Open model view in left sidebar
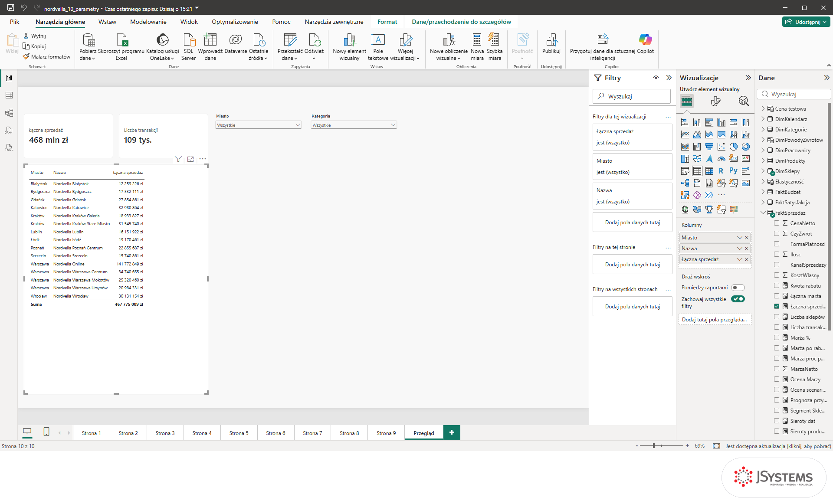Image resolution: width=833 pixels, height=504 pixels. click(9, 113)
